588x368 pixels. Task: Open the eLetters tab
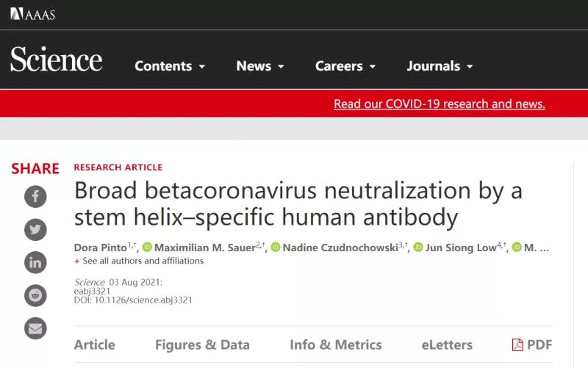point(447,344)
